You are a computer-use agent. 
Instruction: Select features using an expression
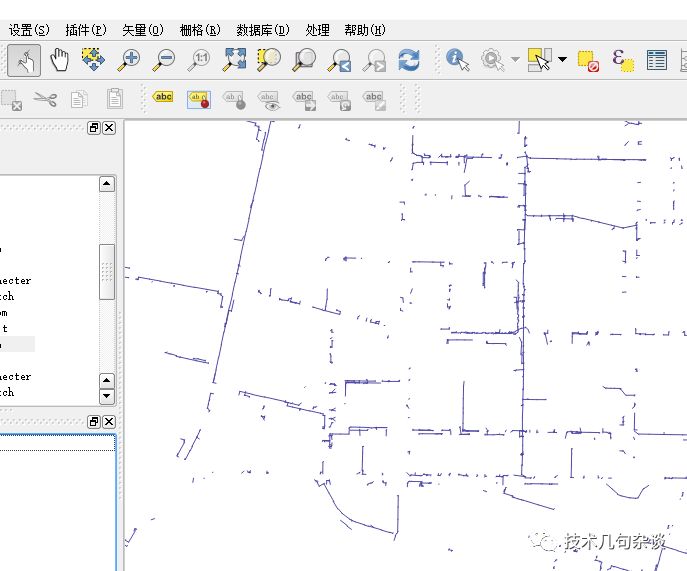[x=623, y=60]
